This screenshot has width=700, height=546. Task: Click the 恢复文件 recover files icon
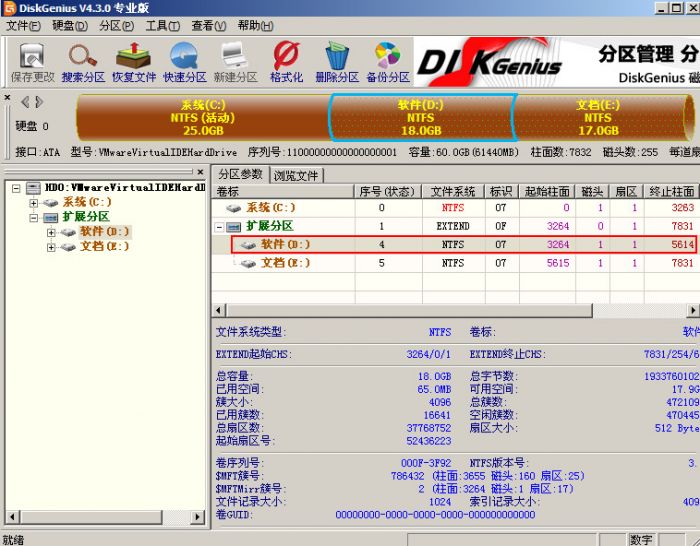coord(134,62)
